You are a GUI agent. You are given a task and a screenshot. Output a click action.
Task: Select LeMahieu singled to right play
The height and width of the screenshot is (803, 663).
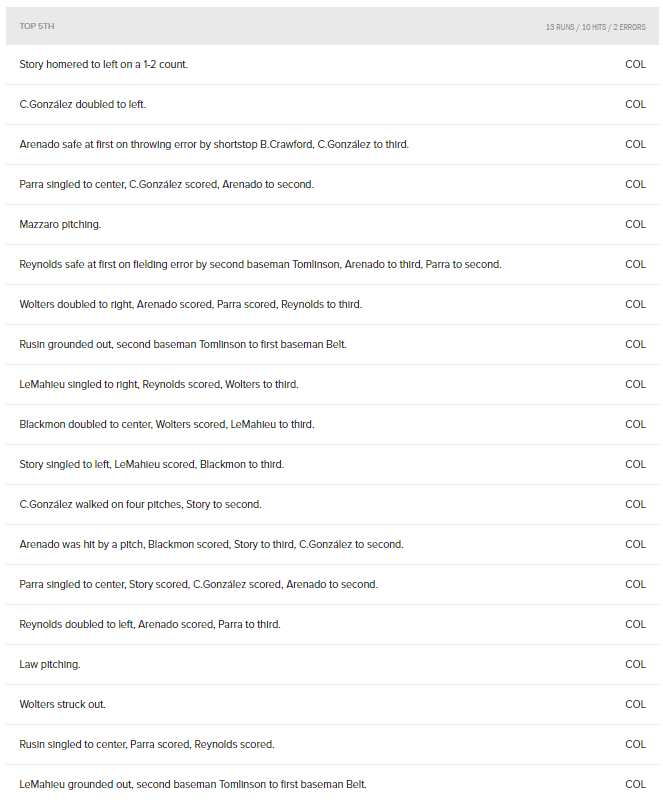pos(158,384)
